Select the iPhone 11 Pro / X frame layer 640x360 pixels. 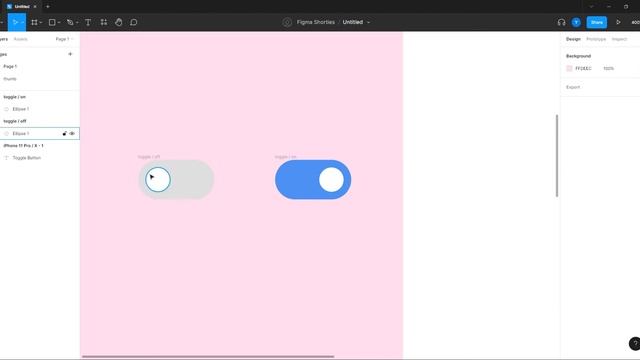pos(23,146)
